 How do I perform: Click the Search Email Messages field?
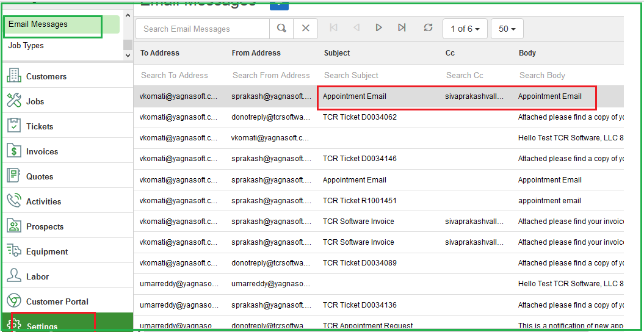coord(202,29)
